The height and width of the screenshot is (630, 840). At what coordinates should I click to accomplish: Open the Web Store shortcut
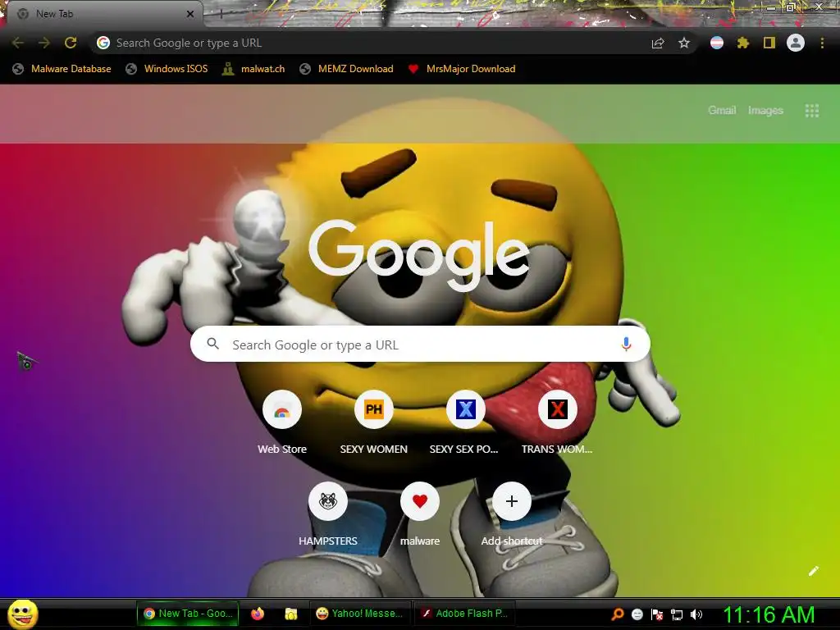[x=282, y=410]
